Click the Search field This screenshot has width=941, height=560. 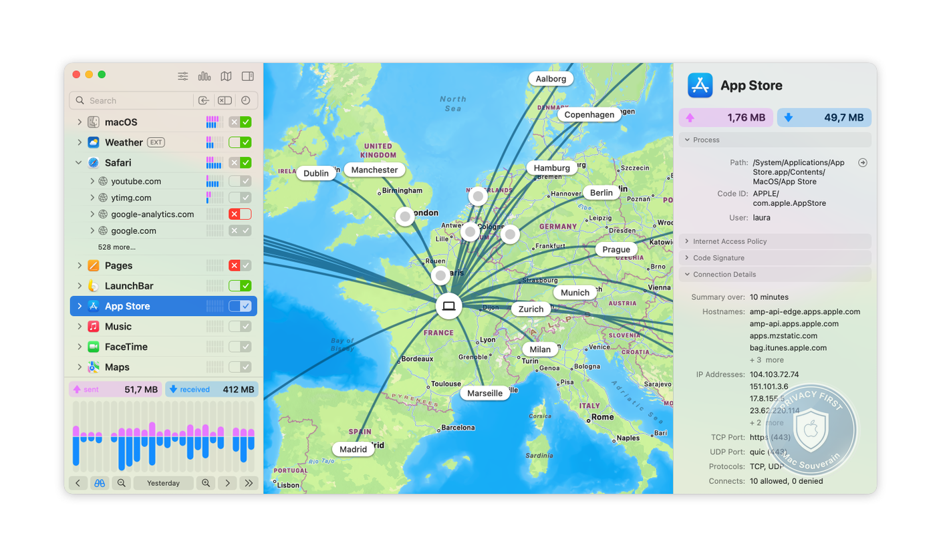(131, 100)
